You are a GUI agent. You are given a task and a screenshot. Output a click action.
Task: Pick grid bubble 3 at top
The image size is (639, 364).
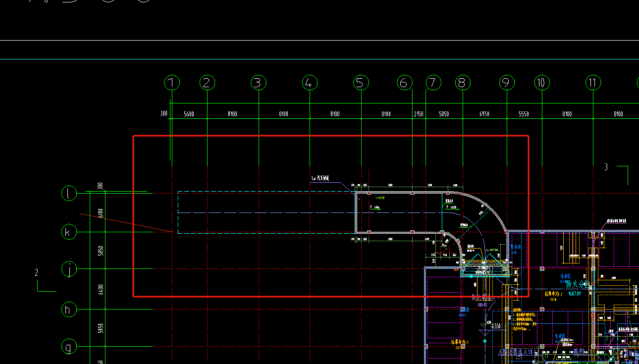pos(259,83)
